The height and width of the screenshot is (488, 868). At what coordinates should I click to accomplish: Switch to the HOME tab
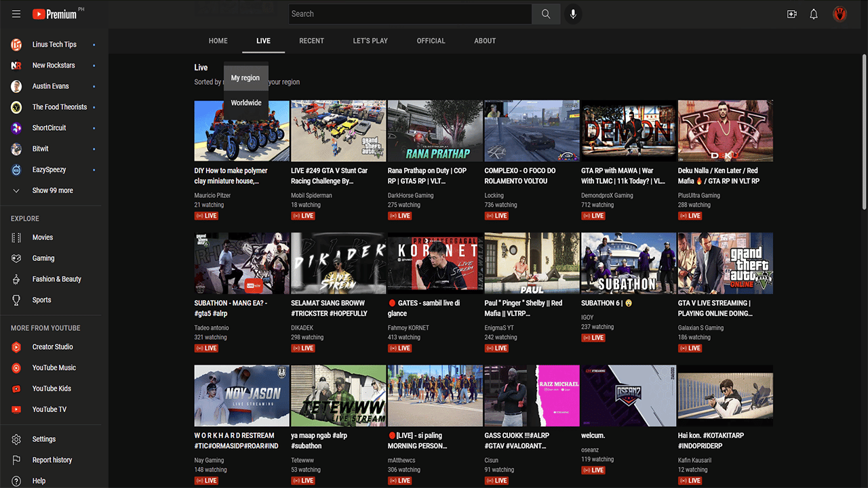click(218, 41)
